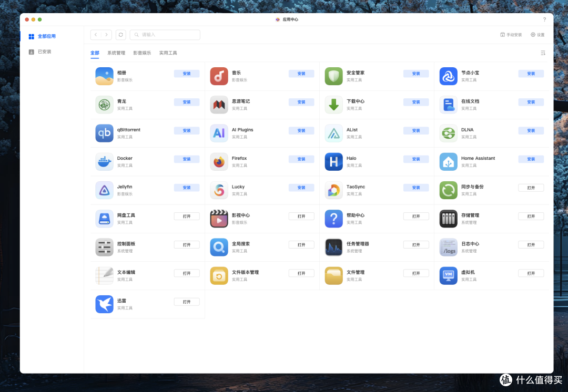Install the Docker app
This screenshot has height=392, width=568.
(187, 159)
